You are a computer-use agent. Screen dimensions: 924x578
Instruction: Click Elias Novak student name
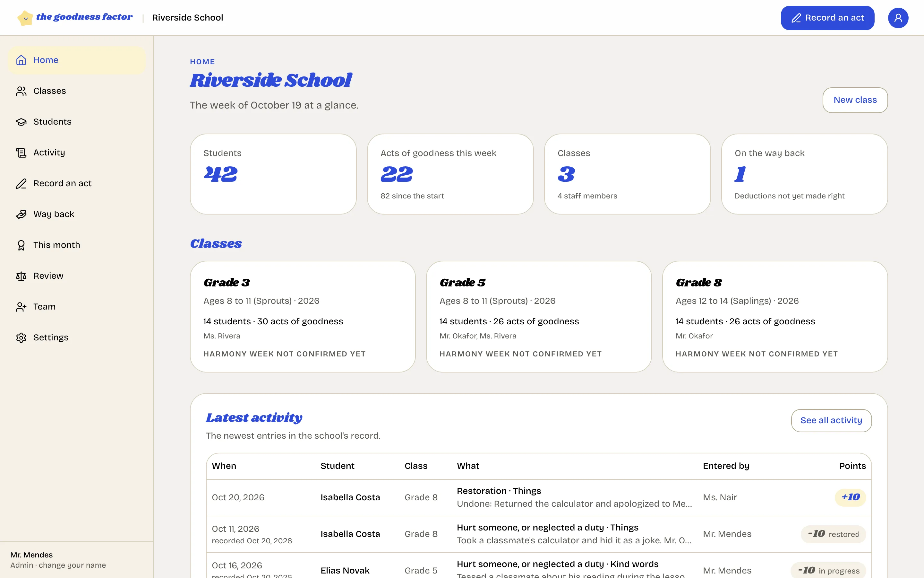point(345,570)
